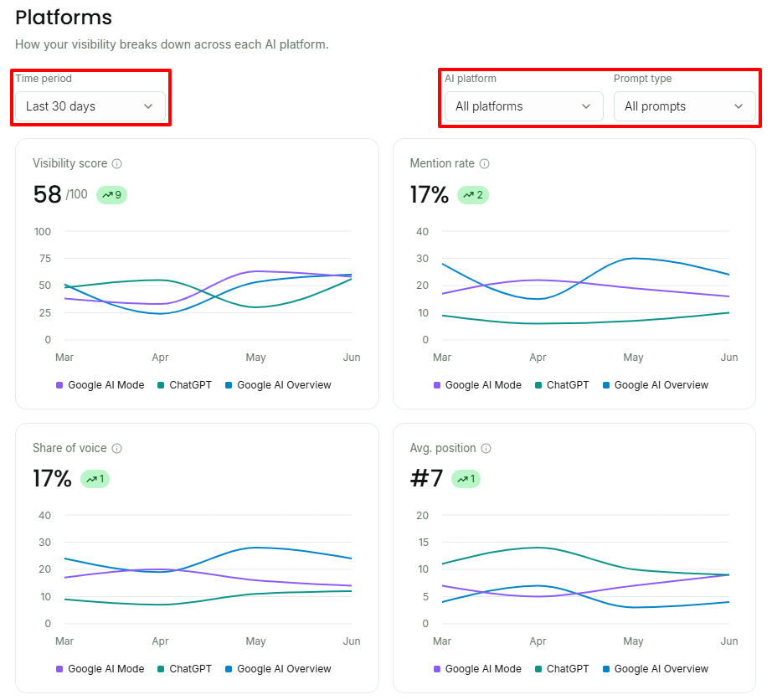This screenshot has height=700, width=772.
Task: Toggle ChatGPT legend in Avg. position chart
Action: [x=562, y=668]
